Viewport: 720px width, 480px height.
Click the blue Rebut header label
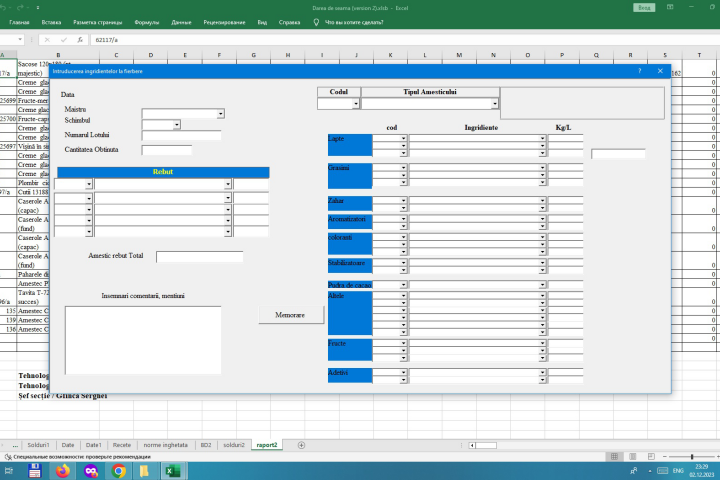click(x=163, y=172)
